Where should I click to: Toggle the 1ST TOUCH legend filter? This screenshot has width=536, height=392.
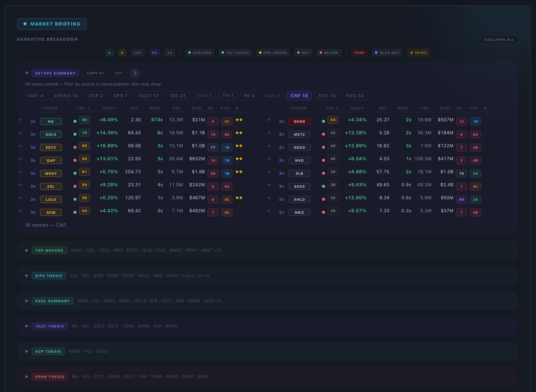point(235,53)
